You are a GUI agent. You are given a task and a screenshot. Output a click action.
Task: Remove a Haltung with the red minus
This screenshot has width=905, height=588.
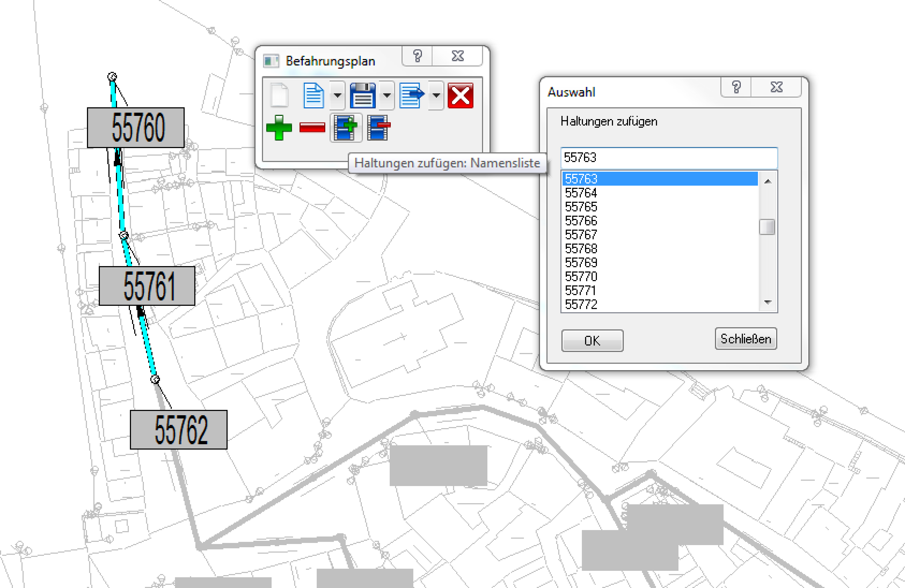coord(312,127)
